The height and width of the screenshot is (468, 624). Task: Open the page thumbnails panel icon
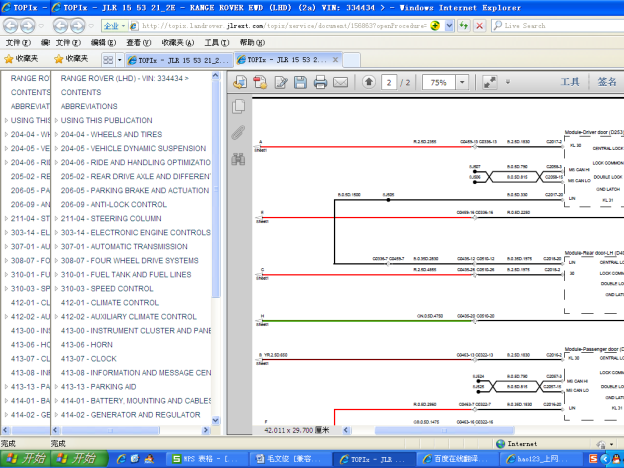[x=238, y=106]
